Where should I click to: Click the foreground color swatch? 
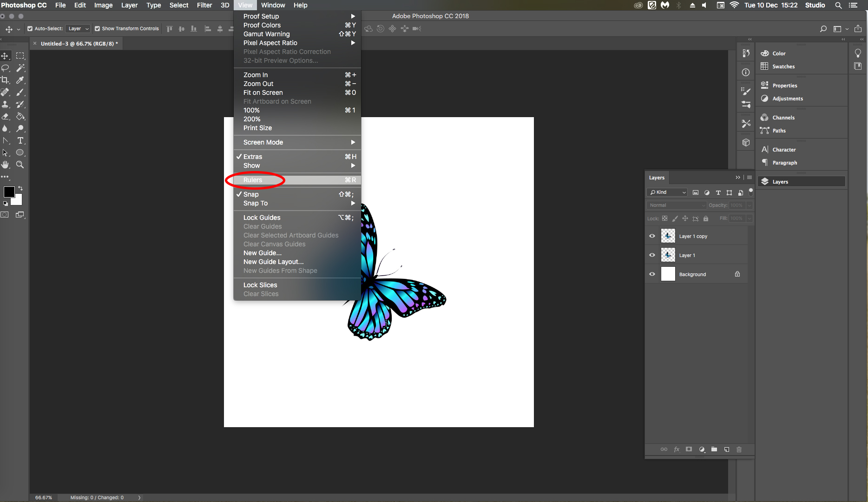click(8, 192)
